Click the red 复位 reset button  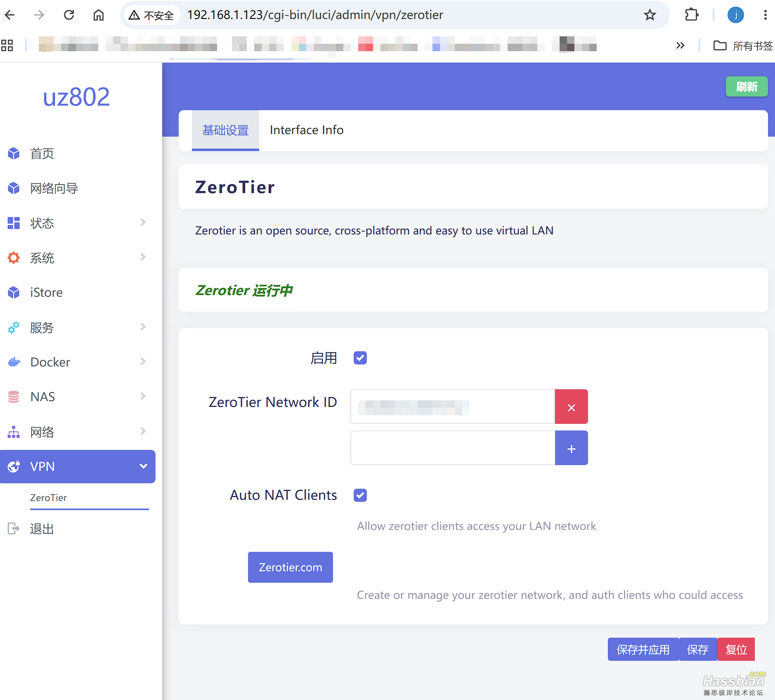click(x=736, y=649)
